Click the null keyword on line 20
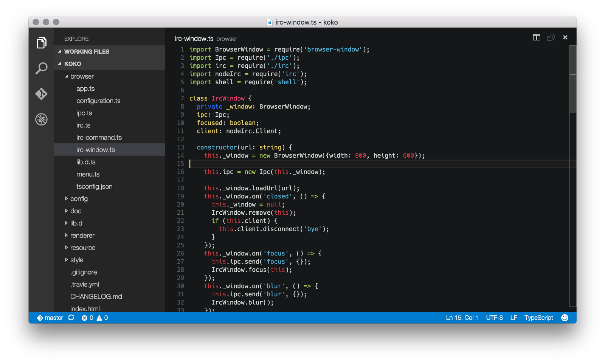 [x=274, y=204]
